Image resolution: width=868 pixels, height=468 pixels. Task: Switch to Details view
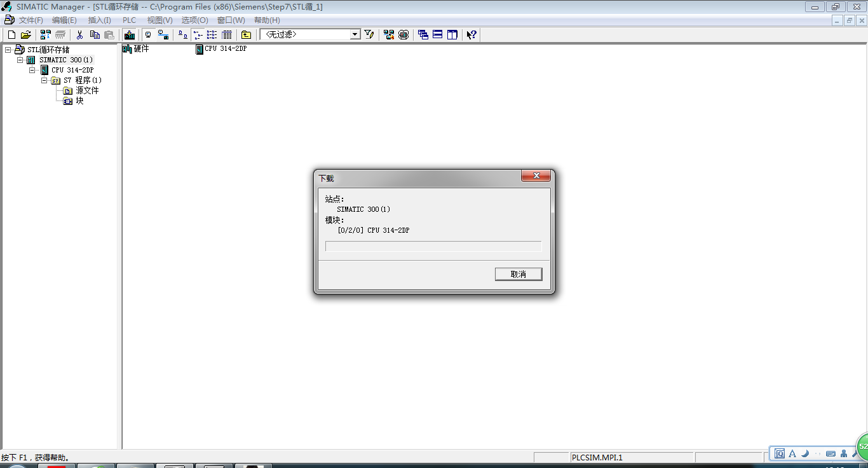(227, 35)
